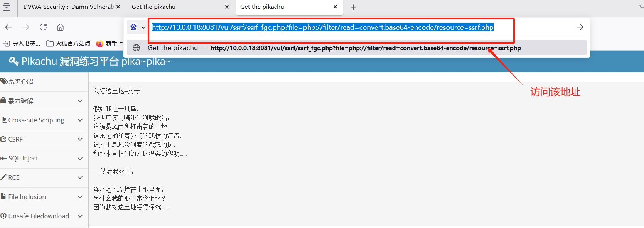Click the jet icon beside SQL-Inject

click(x=3, y=158)
